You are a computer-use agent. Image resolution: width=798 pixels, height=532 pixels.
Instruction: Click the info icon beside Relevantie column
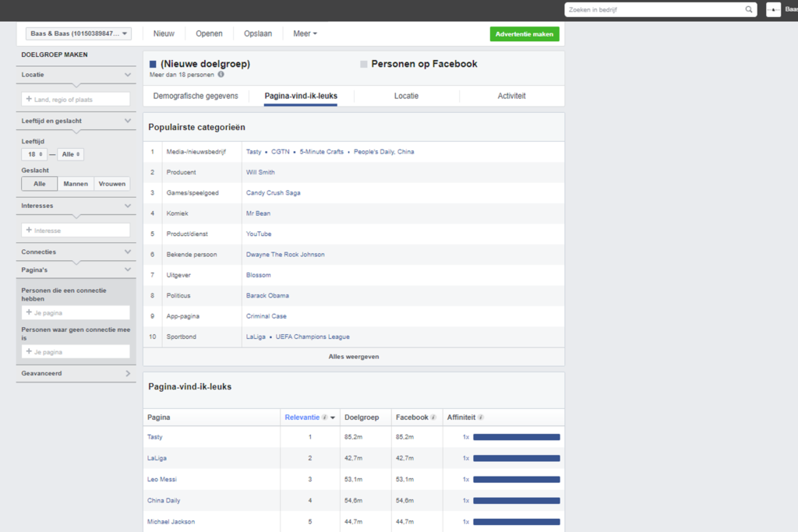click(x=325, y=417)
